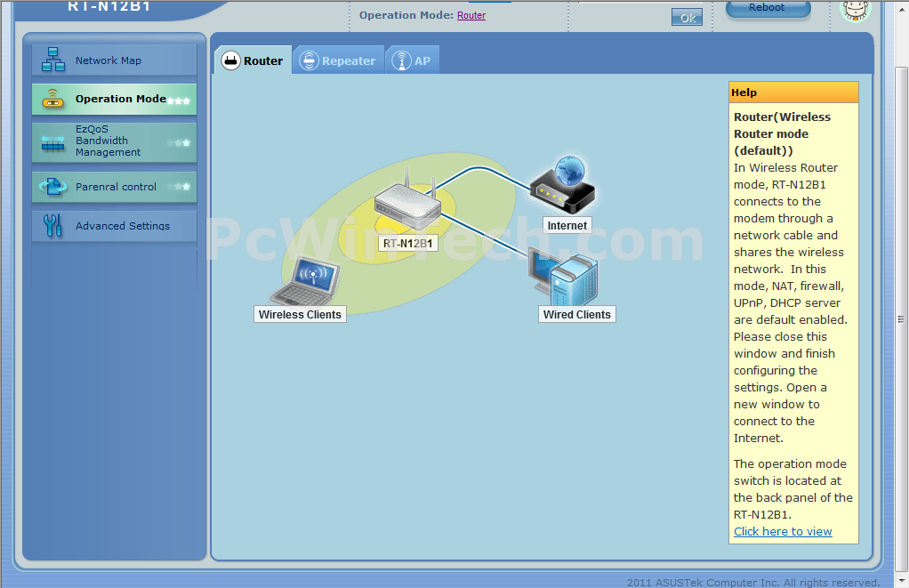This screenshot has width=909, height=588.
Task: Click the Ok button
Action: pos(687,18)
